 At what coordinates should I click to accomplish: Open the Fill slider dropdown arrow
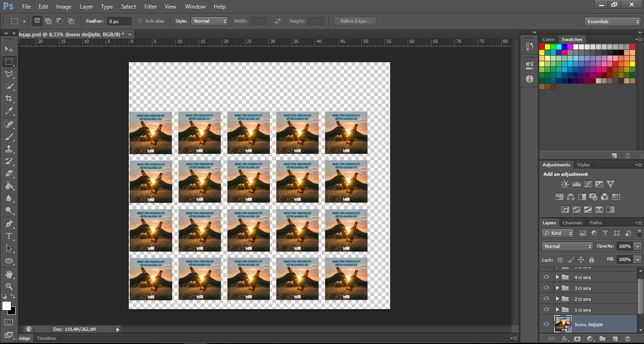click(x=638, y=260)
